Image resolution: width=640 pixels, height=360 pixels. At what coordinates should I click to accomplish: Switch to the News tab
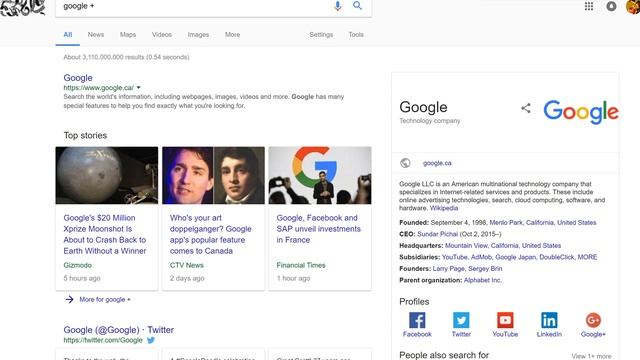96,35
